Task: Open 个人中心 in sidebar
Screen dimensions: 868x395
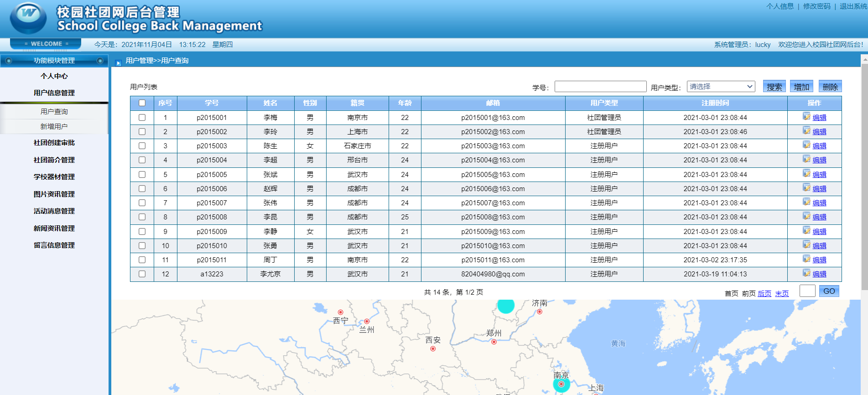Action: point(54,76)
